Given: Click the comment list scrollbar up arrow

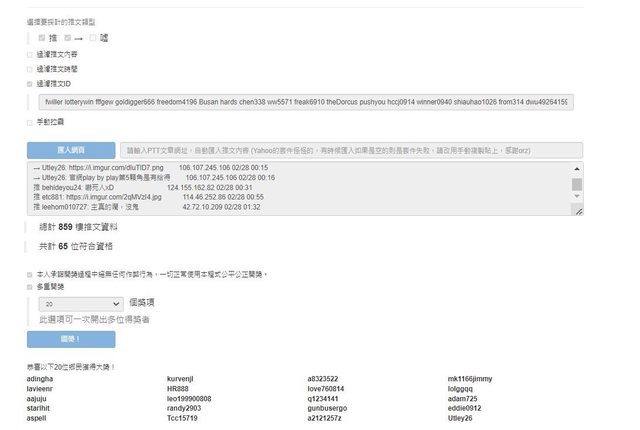Looking at the screenshot, I should coord(577,170).
